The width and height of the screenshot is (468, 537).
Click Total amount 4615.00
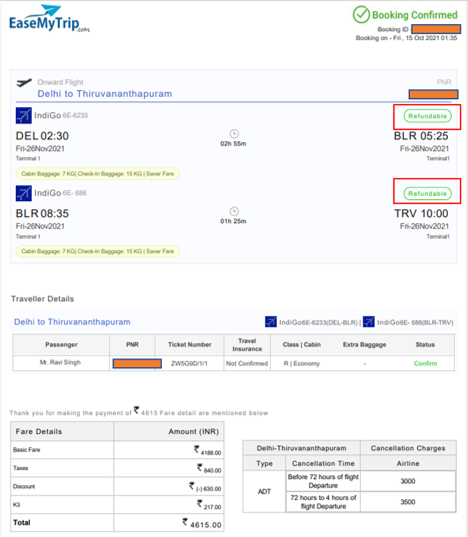[202, 523]
